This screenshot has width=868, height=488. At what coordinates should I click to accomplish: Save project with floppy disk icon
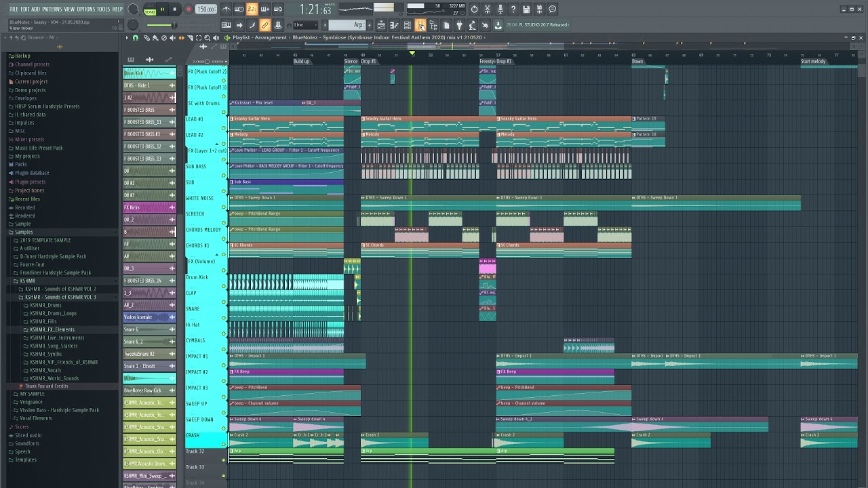pyautogui.click(x=526, y=9)
